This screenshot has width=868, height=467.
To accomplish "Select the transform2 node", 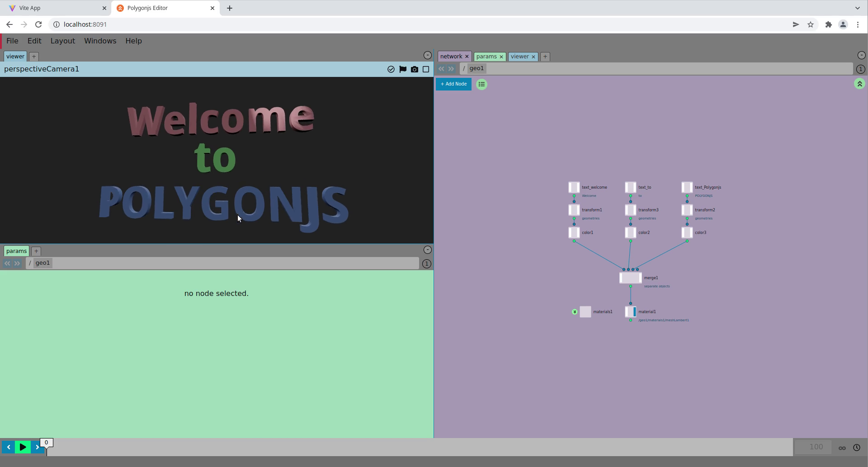I will tap(687, 210).
